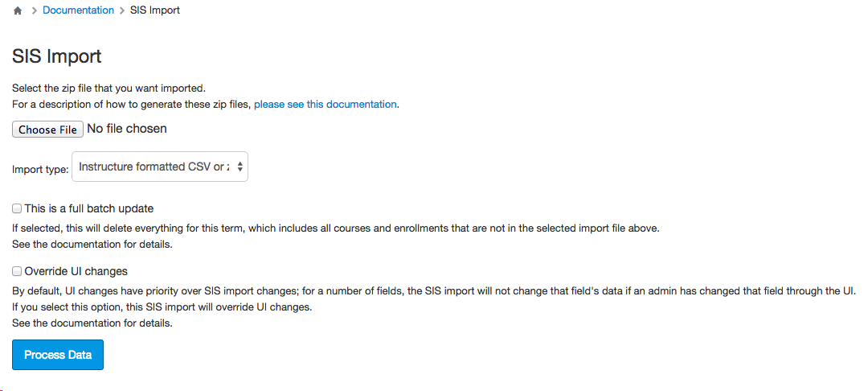
Task: Click the SIS Import page heading
Action: (57, 56)
